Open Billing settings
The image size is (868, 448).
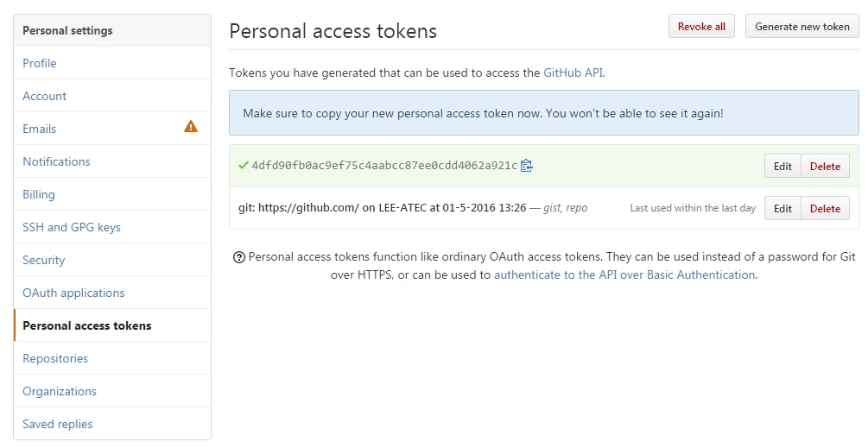pyautogui.click(x=39, y=194)
